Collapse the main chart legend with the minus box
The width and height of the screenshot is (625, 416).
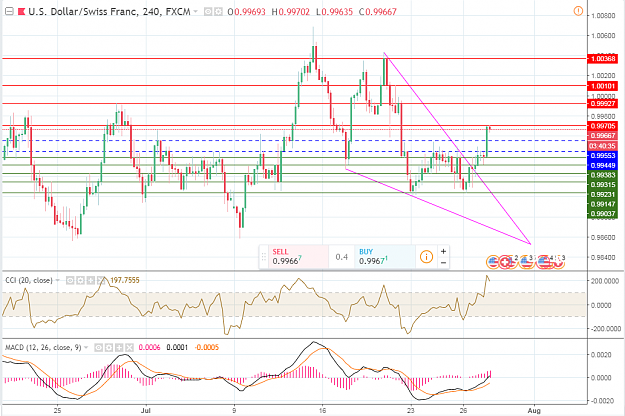click(x=8, y=11)
